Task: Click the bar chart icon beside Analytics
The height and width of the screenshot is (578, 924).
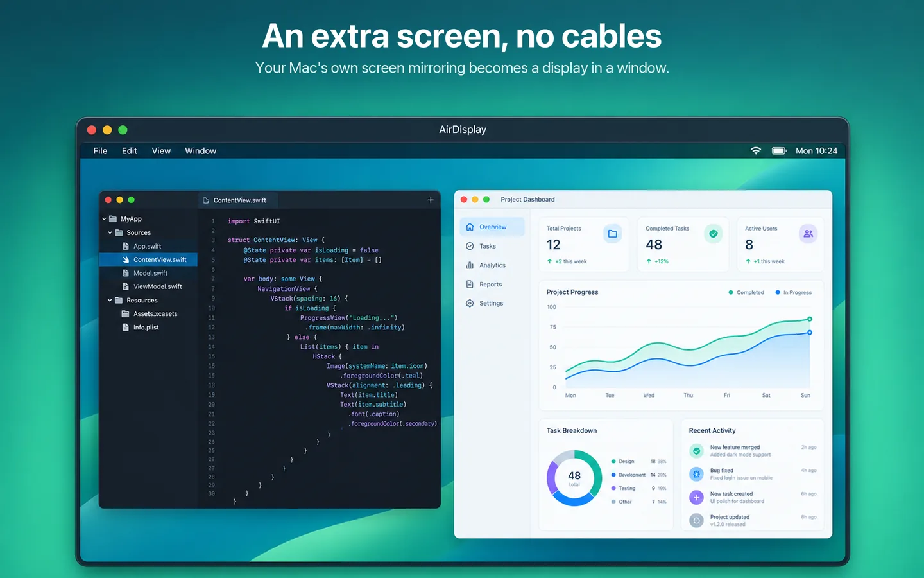Action: 470,265
